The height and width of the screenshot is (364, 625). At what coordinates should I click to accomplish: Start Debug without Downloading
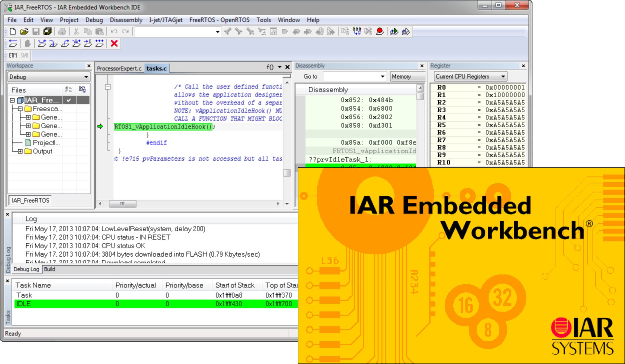pos(406,31)
